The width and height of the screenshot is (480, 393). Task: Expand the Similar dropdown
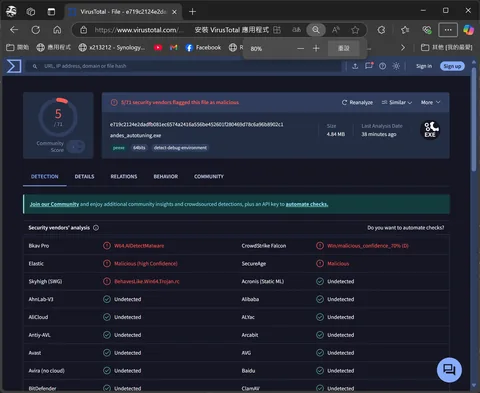(x=397, y=102)
